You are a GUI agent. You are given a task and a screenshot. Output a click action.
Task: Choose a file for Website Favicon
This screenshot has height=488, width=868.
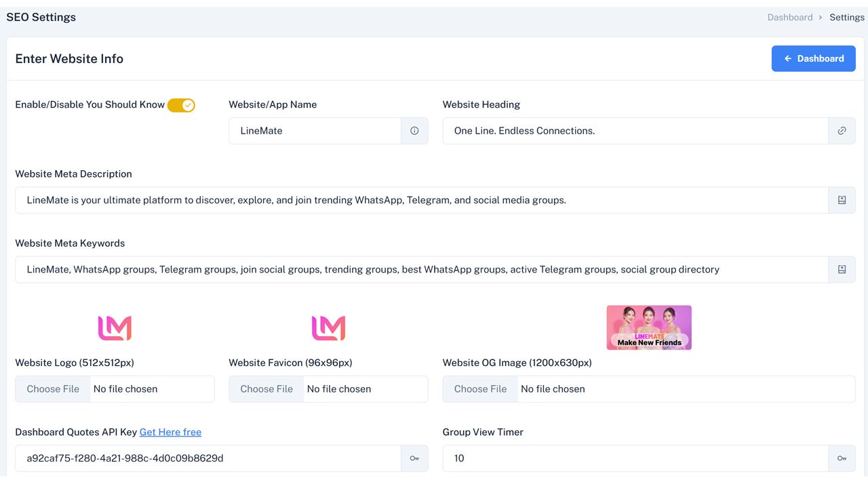point(267,389)
